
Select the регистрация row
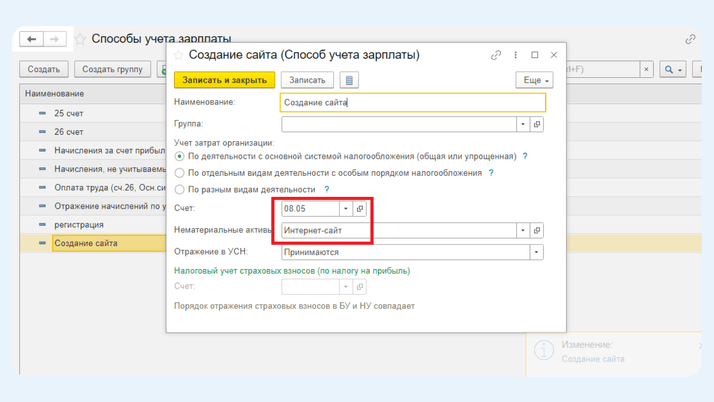click(x=93, y=225)
